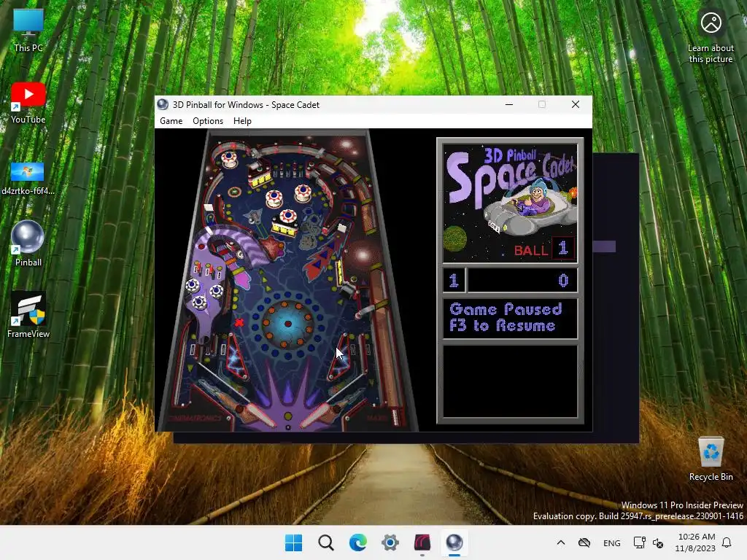Open notifications bell icon
The height and width of the screenshot is (560, 747).
tap(727, 542)
